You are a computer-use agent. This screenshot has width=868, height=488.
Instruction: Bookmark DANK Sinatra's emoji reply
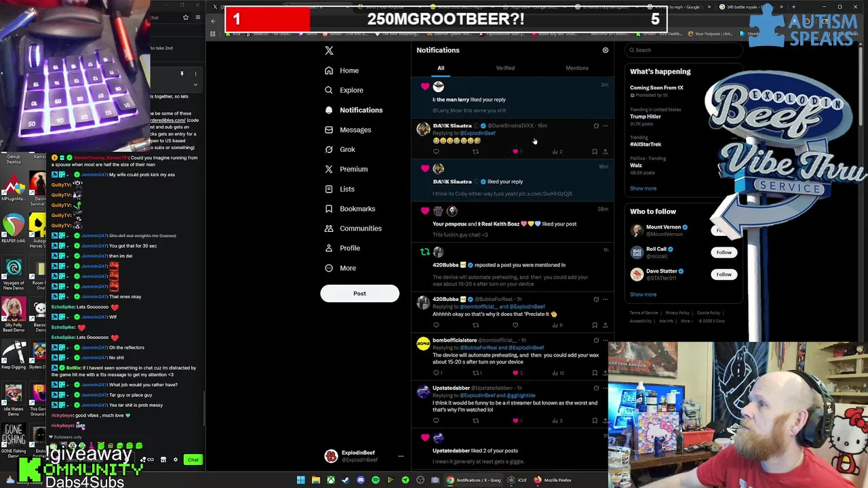click(x=595, y=151)
